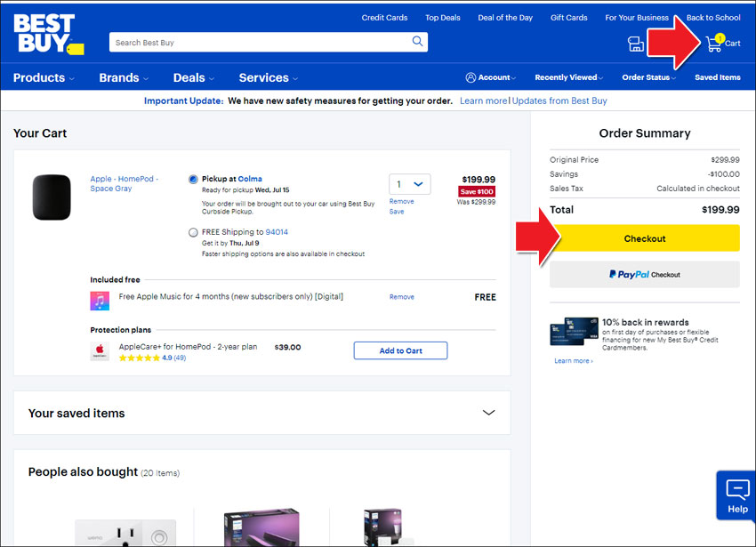Expand the Recently Viewed dropdown
Screen dimensions: 756x547
click(x=569, y=77)
